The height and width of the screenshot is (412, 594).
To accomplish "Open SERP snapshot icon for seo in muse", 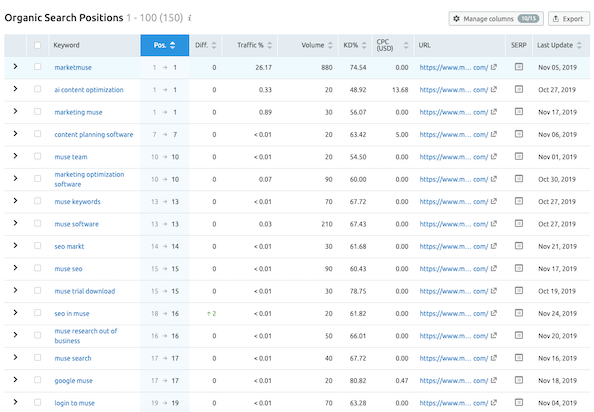I will pyautogui.click(x=519, y=313).
